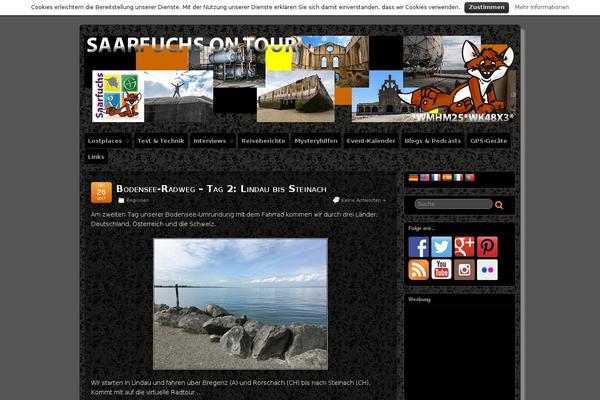The height and width of the screenshot is (400, 600).
Task: Switch language with the German flag
Action: (413, 177)
